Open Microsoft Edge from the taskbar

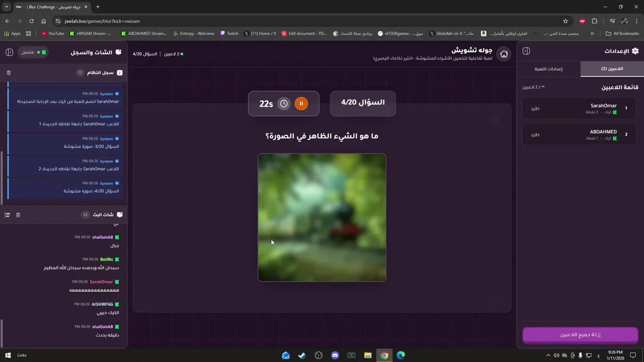pyautogui.click(x=400, y=355)
